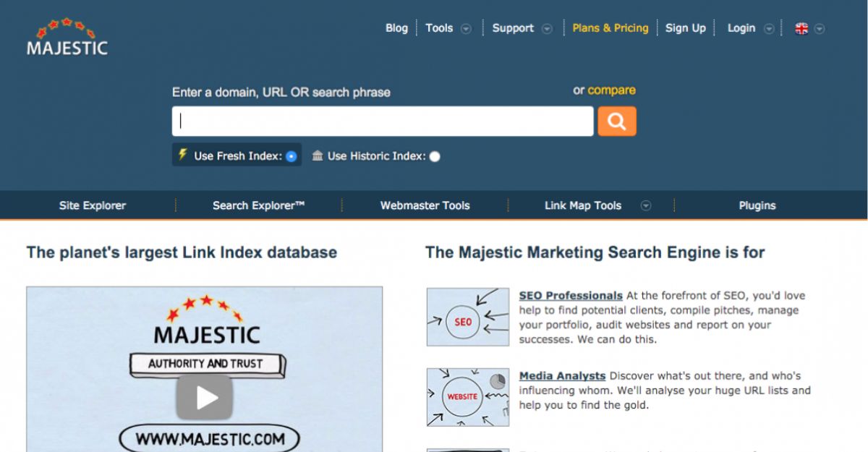Click the SEO Professionals link
The image size is (868, 452).
(x=571, y=295)
